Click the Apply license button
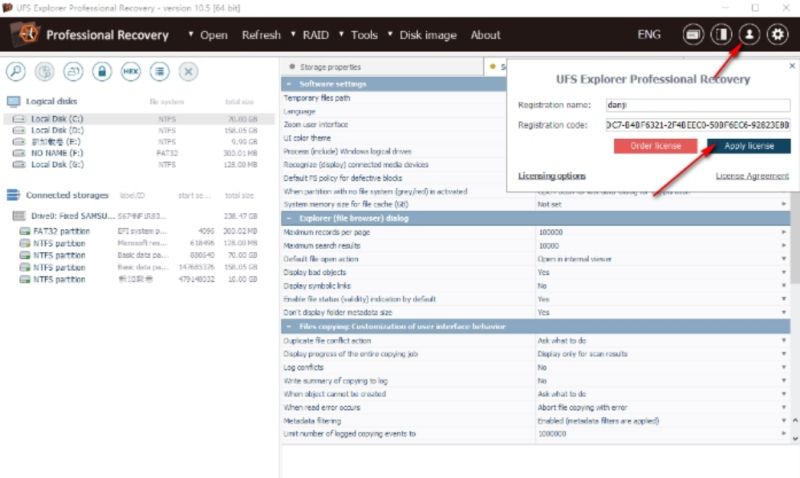Image resolution: width=800 pixels, height=478 pixels. [749, 146]
